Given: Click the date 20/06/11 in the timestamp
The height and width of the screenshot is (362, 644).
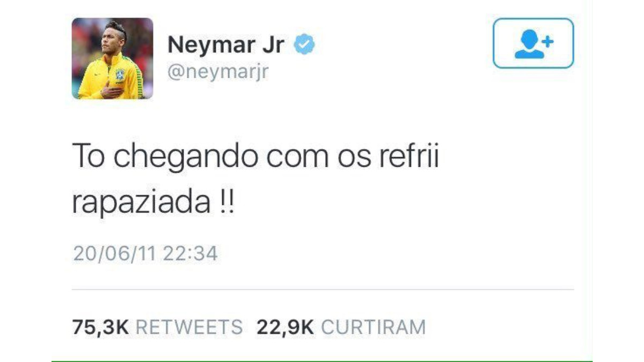Looking at the screenshot, I should click(114, 253).
